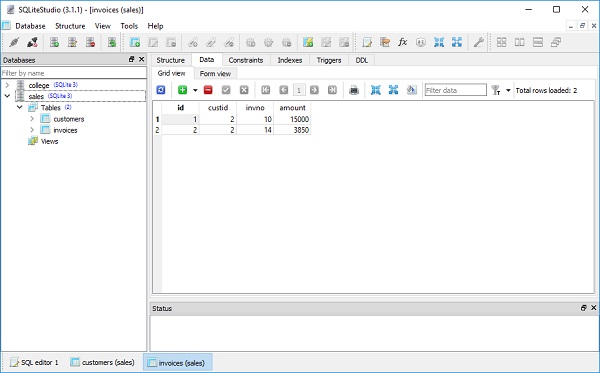Open the insert row dropdown arrow

tap(195, 90)
